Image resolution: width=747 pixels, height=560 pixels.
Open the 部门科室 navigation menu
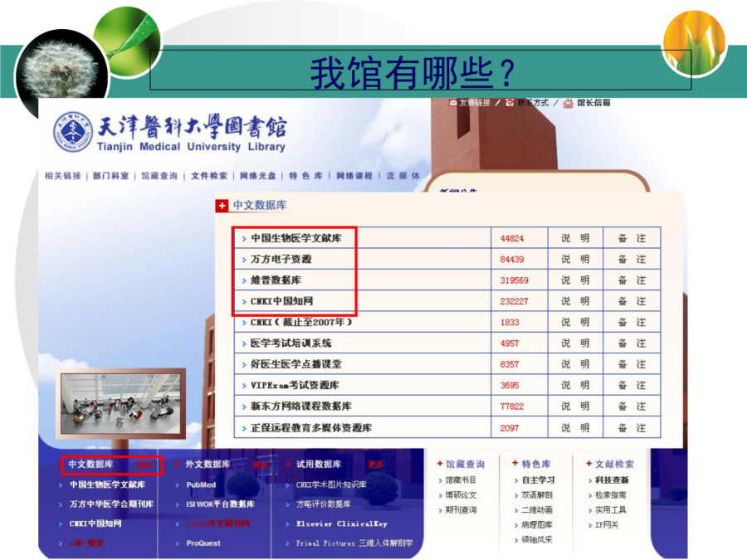(x=111, y=176)
